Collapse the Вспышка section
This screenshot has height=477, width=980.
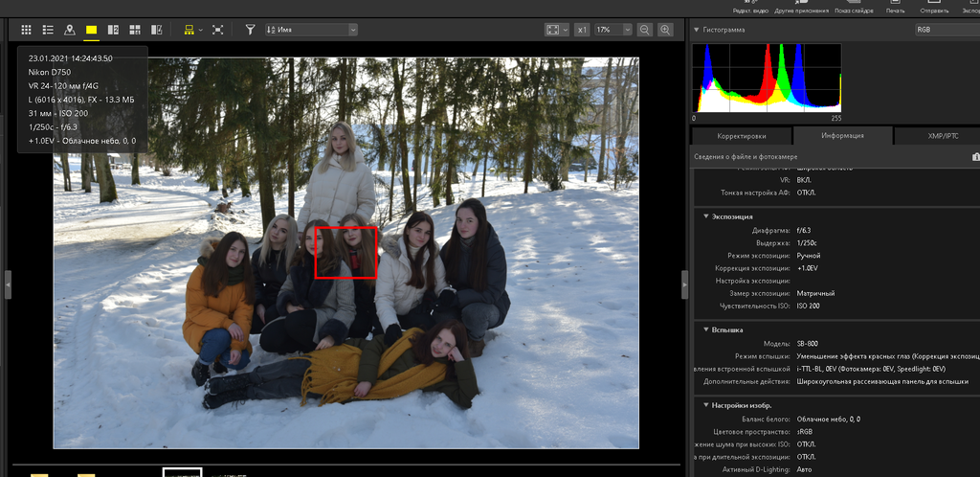coord(705,329)
